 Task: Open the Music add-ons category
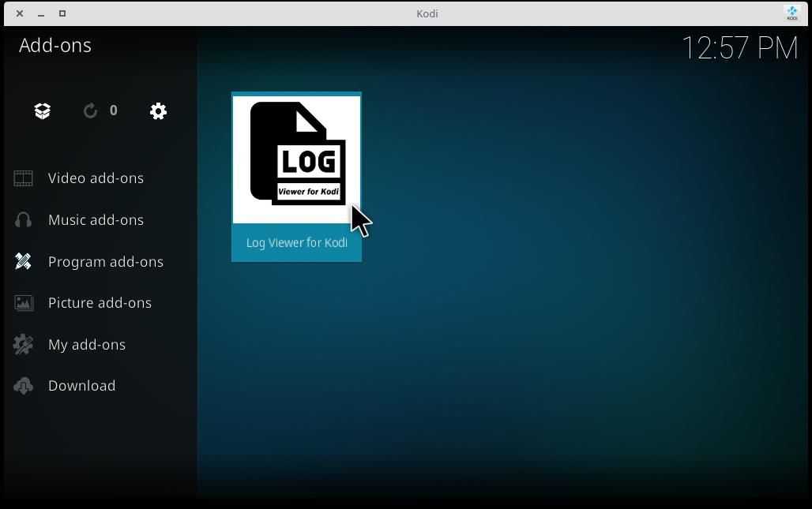96,219
